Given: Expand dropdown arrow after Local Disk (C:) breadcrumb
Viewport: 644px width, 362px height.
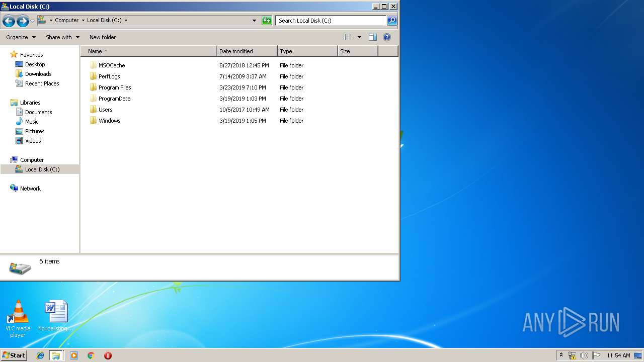Looking at the screenshot, I should click(126, 21).
